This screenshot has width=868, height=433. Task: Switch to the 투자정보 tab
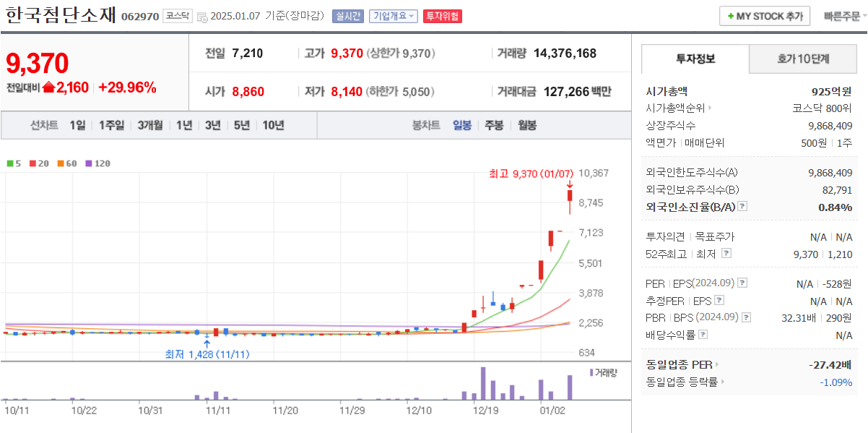695,59
